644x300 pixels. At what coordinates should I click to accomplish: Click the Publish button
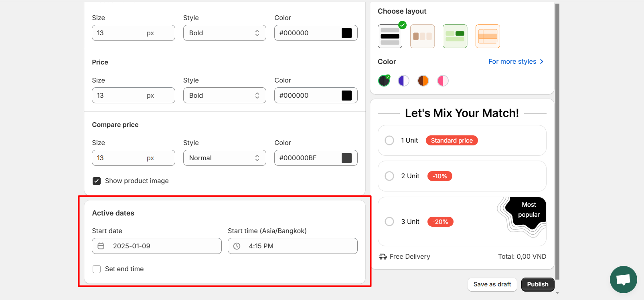pos(538,284)
